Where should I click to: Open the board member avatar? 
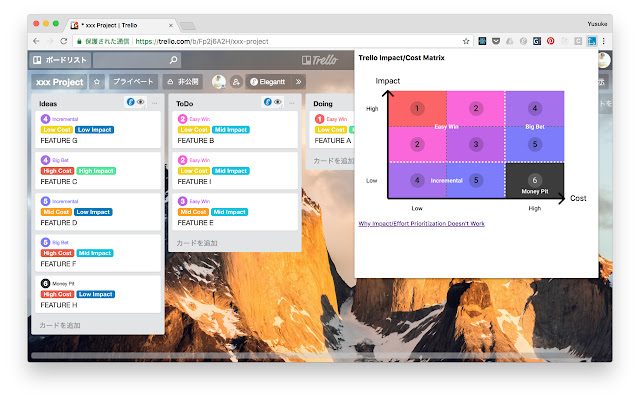coord(219,82)
